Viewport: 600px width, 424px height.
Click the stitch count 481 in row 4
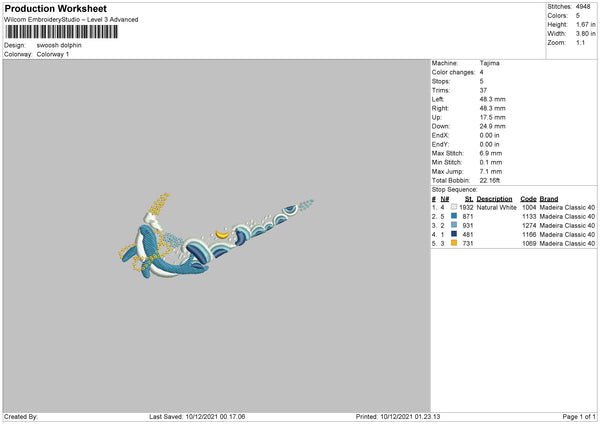coord(468,234)
